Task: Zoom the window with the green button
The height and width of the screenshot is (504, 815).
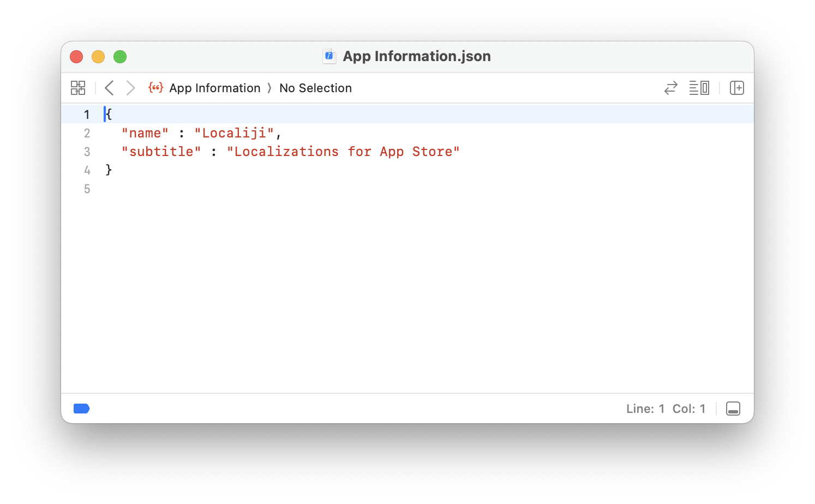Action: click(120, 57)
